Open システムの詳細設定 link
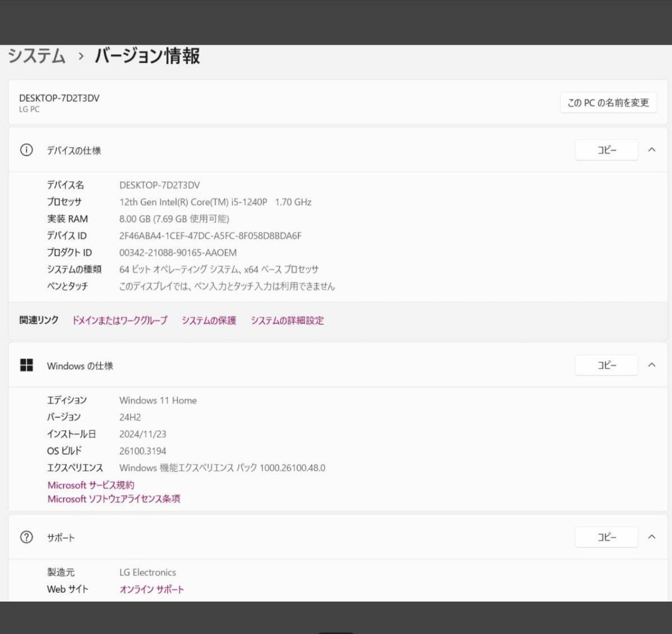672x634 pixels. click(287, 321)
